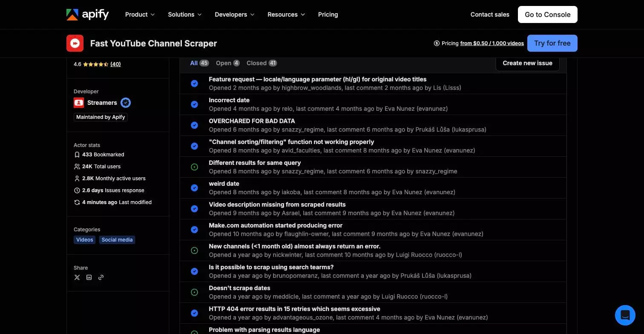Click closed status icon for 'weird date' issue
644x334 pixels.
pos(194,188)
